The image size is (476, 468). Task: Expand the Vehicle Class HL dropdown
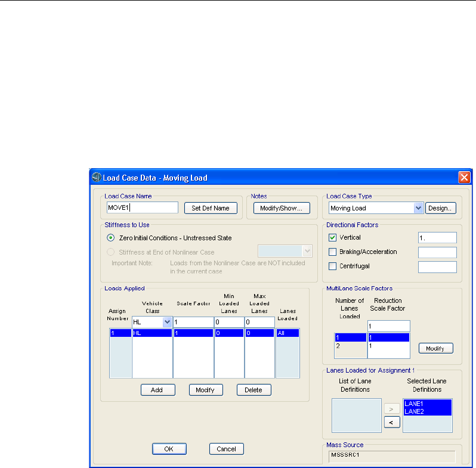[166, 322]
